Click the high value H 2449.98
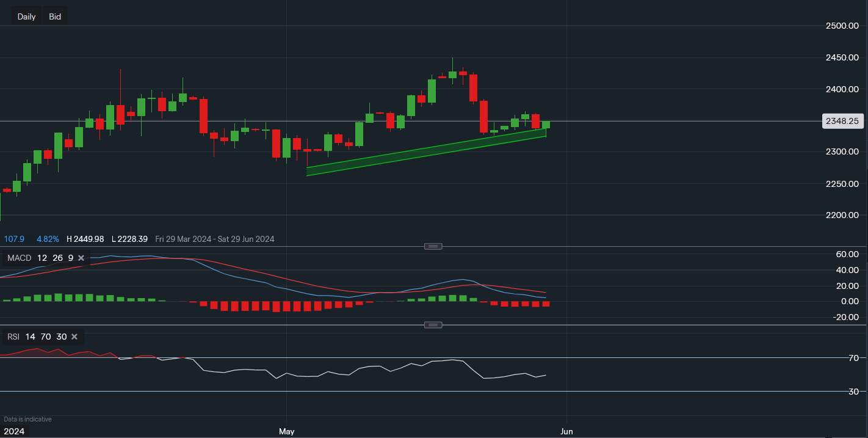Image resolution: width=868 pixels, height=438 pixels. [85, 239]
